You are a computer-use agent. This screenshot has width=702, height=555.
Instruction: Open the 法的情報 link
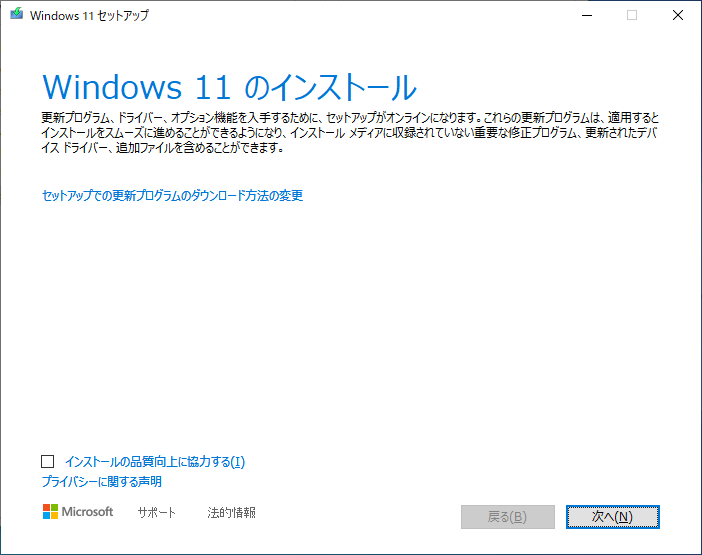click(231, 512)
